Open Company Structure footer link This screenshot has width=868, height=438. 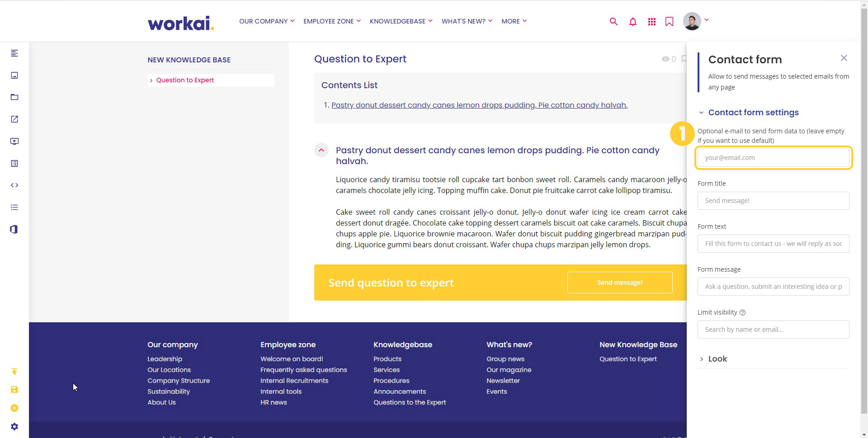click(x=179, y=381)
